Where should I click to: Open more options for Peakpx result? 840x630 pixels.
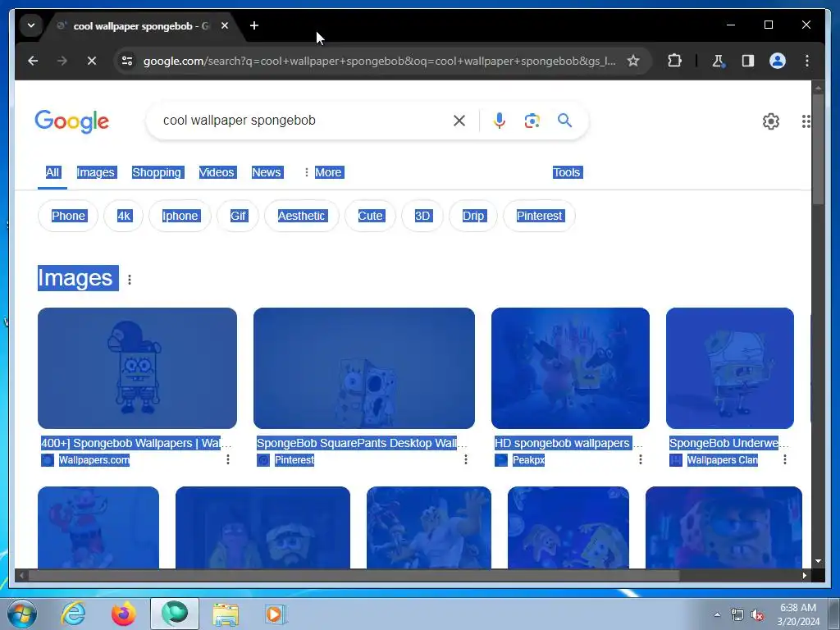click(x=640, y=459)
